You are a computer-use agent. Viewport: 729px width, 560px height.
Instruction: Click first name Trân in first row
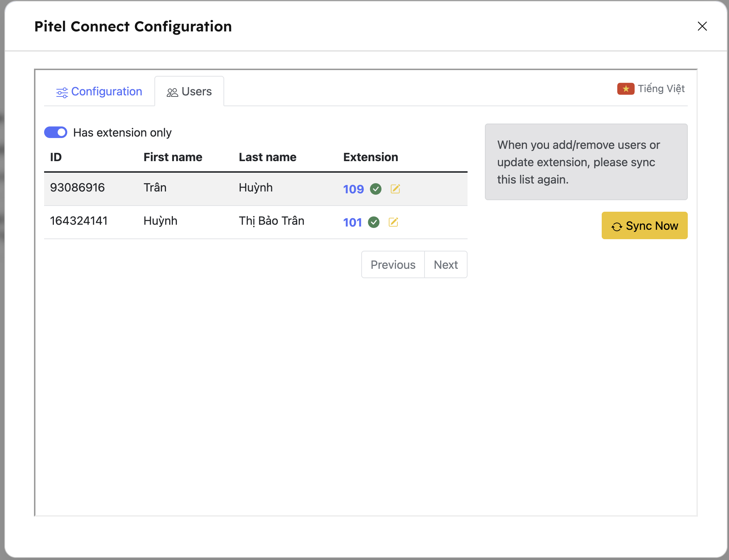pyautogui.click(x=155, y=188)
